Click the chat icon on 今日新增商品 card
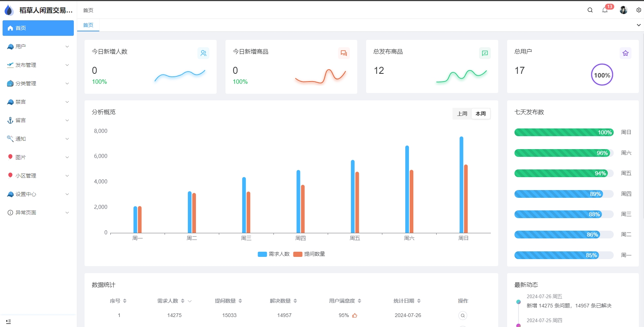The height and width of the screenshot is (327, 644). point(344,53)
